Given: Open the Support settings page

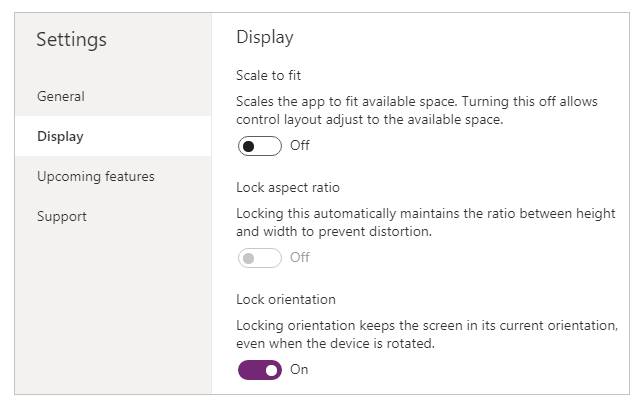Looking at the screenshot, I should click(62, 216).
